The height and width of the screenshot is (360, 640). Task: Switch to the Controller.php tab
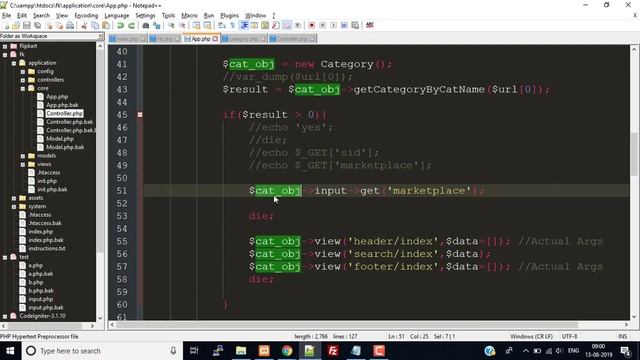[x=292, y=39]
